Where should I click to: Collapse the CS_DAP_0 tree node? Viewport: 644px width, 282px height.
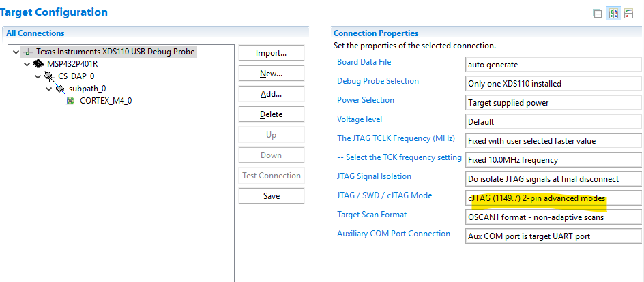click(38, 76)
